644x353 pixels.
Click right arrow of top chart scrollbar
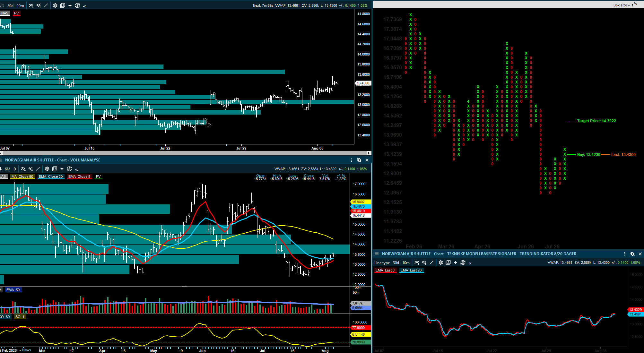[x=369, y=153]
